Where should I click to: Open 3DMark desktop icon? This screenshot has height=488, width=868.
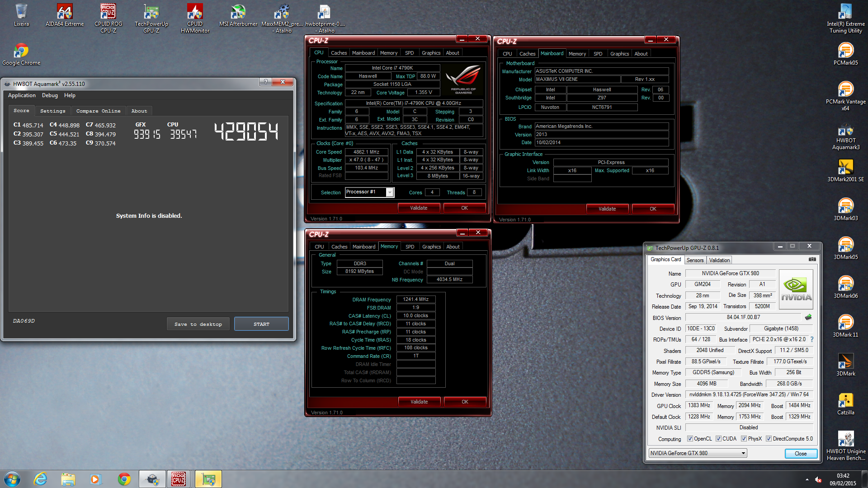845,365
